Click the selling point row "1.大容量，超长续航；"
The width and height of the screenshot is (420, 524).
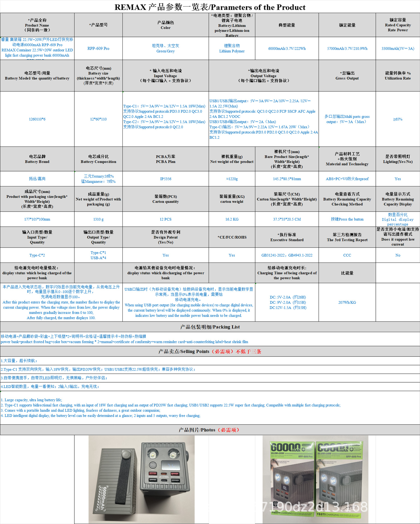point(210,361)
